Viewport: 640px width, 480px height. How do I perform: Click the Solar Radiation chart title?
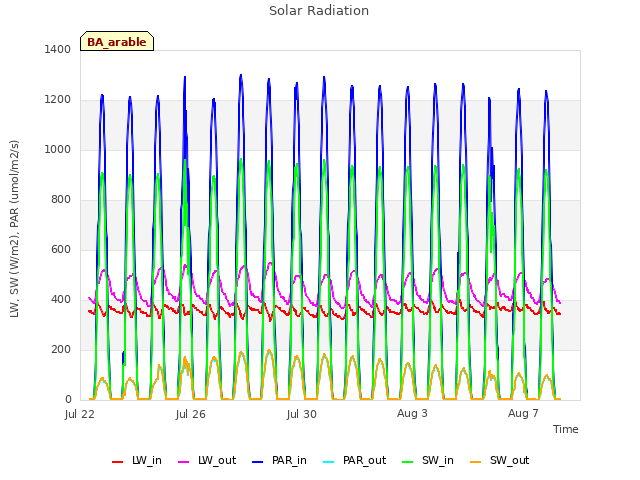click(319, 11)
